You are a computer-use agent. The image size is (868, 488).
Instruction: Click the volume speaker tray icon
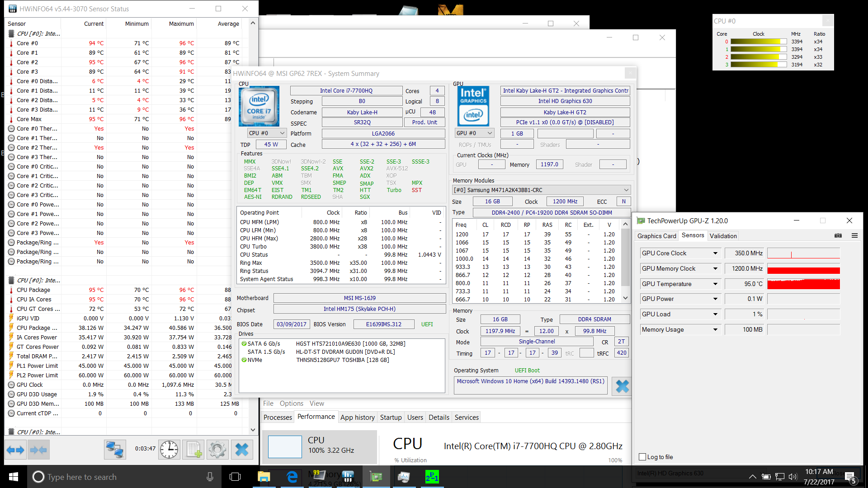(793, 477)
